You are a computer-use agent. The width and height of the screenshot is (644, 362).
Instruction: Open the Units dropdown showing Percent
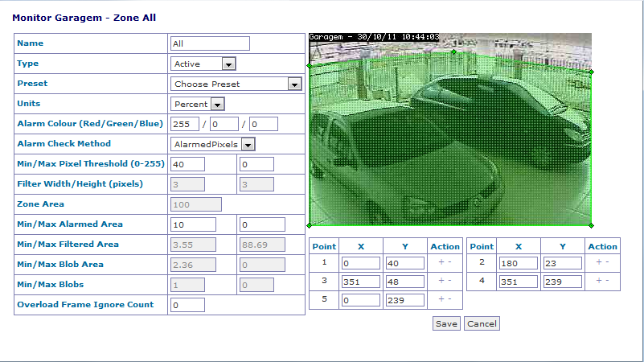click(198, 104)
